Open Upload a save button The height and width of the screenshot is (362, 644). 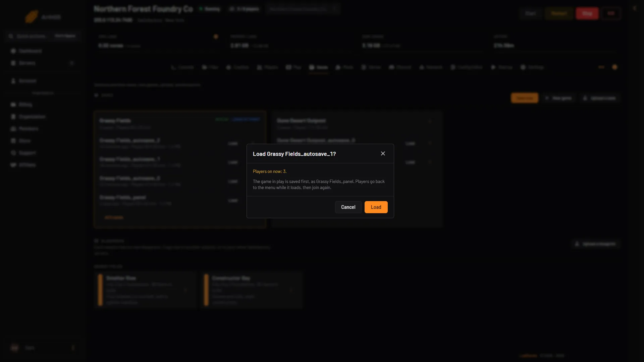tap(600, 98)
